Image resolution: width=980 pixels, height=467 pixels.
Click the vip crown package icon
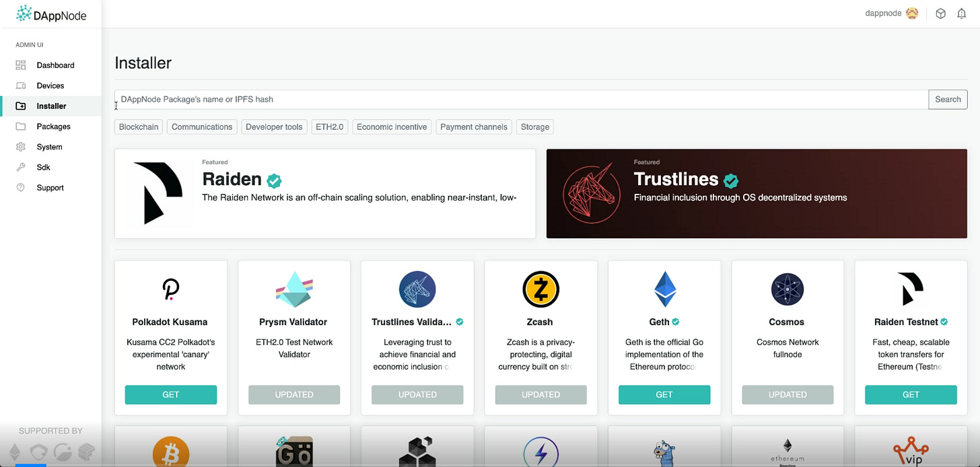pyautogui.click(x=911, y=452)
